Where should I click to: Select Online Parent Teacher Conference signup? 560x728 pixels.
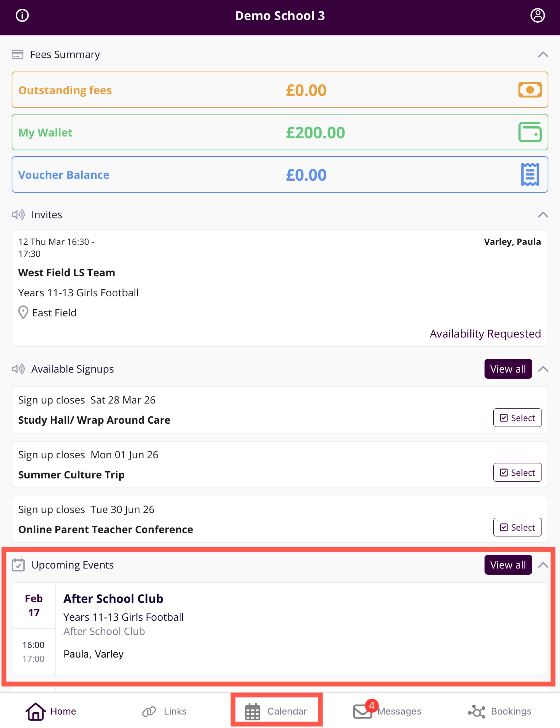pyautogui.click(x=517, y=527)
